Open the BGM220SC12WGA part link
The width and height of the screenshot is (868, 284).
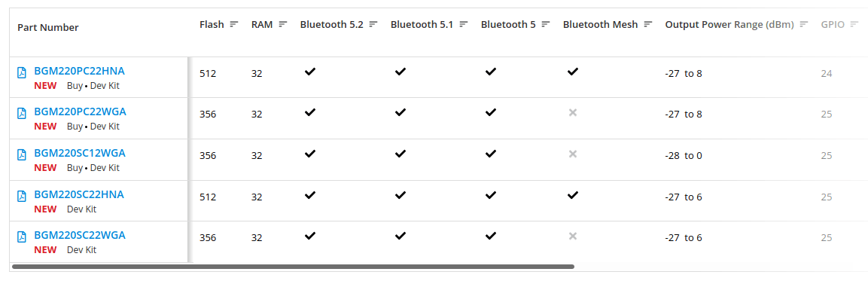tap(80, 153)
